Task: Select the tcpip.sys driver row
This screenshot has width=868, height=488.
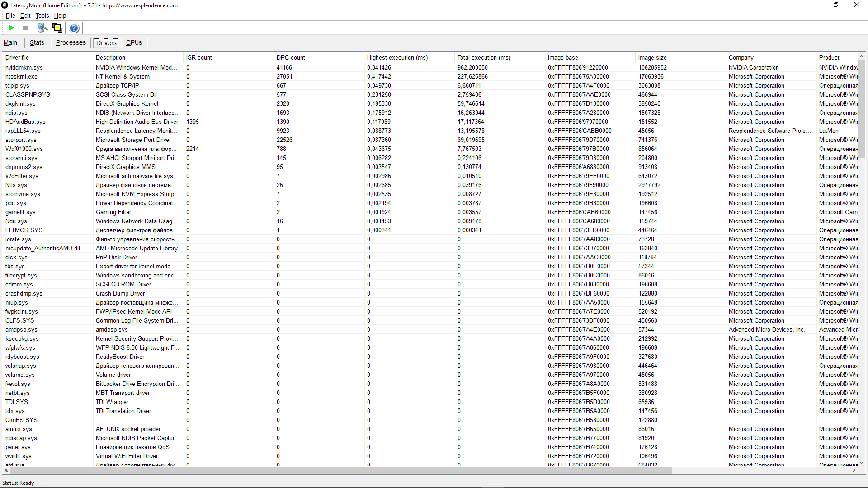Action: pyautogui.click(x=430, y=85)
